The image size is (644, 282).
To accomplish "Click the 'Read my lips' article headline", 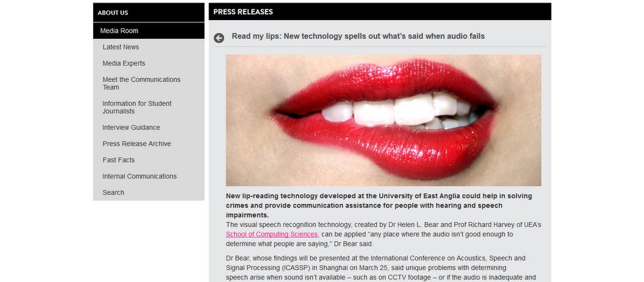I will click(358, 36).
